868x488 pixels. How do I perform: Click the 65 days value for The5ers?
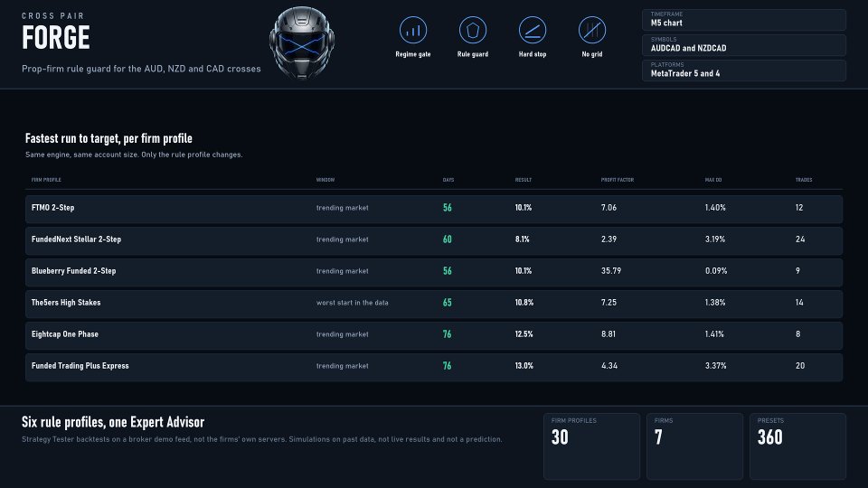(x=448, y=303)
